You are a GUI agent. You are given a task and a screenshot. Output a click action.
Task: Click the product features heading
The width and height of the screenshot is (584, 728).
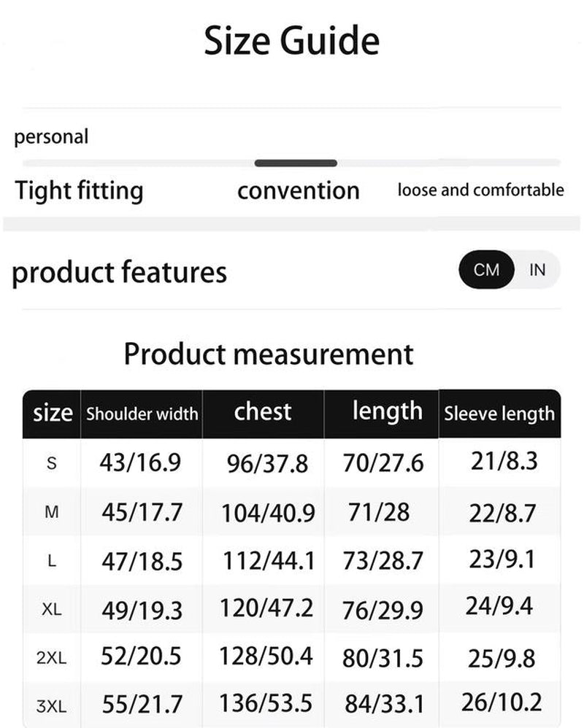(120, 272)
